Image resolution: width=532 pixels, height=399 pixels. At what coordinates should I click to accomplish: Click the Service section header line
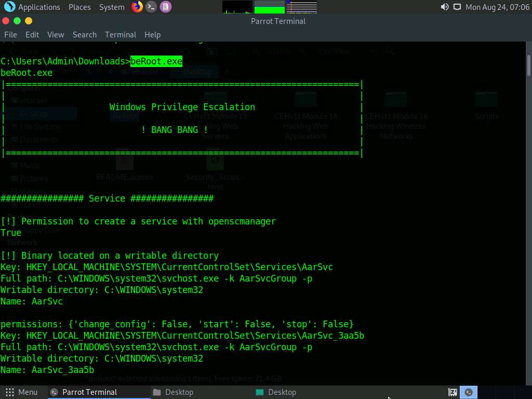107,198
